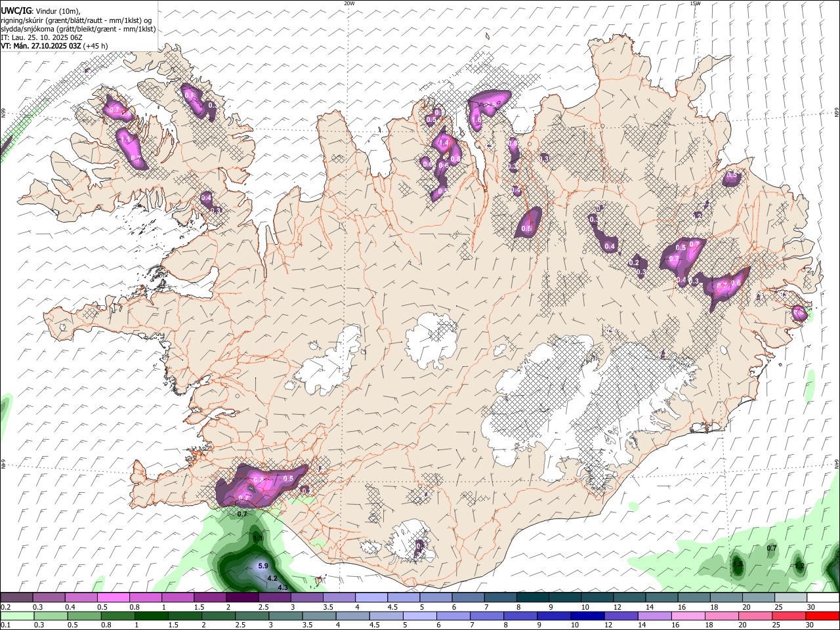The height and width of the screenshot is (630, 840).
Task: Click the 4.3 precipitation value on map
Action: [x=283, y=587]
